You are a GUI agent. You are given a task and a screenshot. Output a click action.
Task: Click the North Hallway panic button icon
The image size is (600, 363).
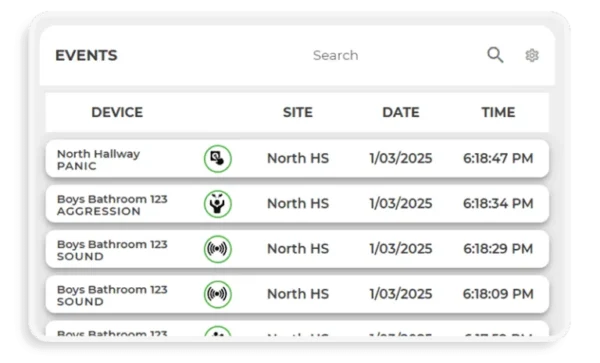pos(218,158)
